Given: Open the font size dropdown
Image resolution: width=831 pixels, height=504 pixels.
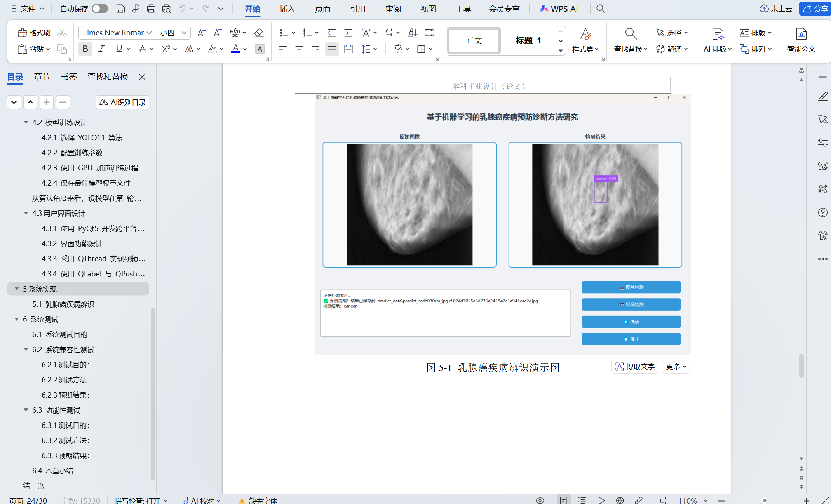Looking at the screenshot, I should [184, 33].
